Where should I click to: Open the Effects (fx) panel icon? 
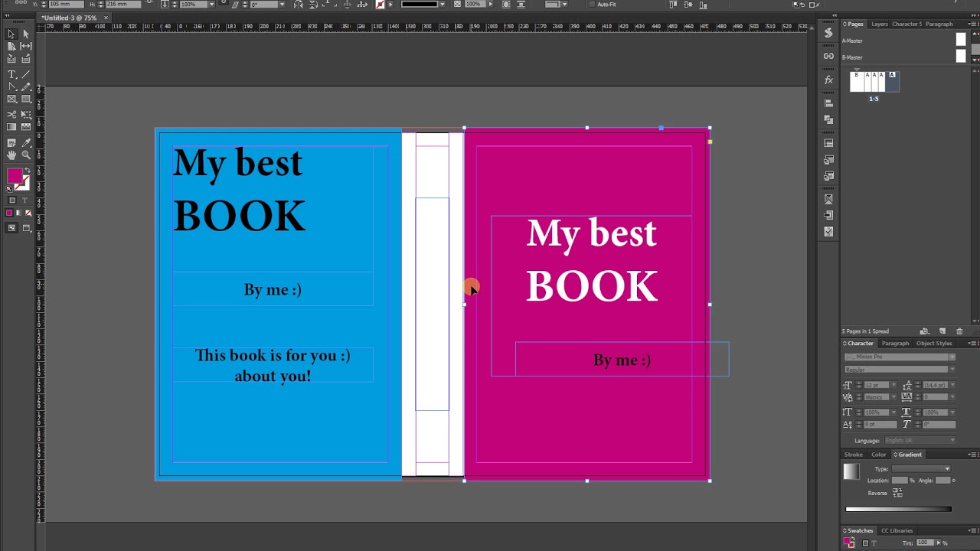(828, 80)
